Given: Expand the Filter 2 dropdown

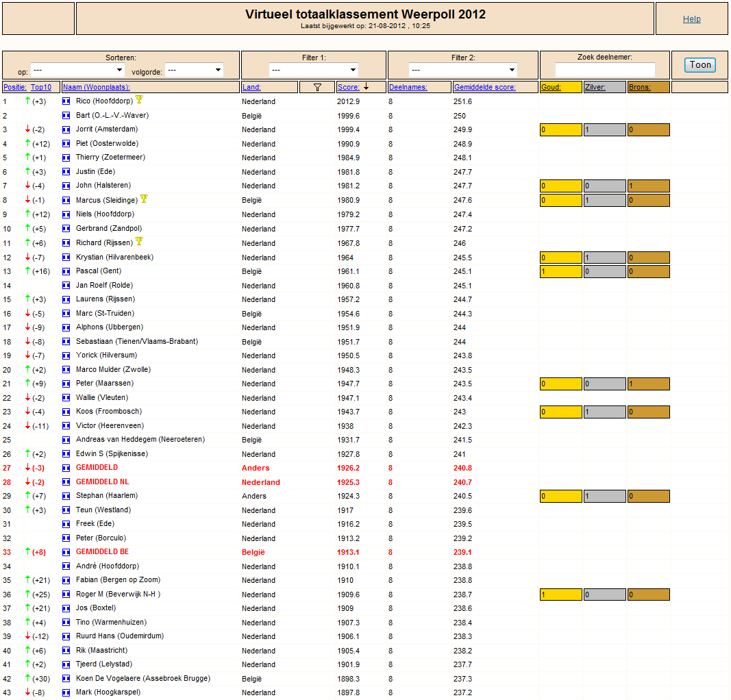Looking at the screenshot, I should click(463, 71).
